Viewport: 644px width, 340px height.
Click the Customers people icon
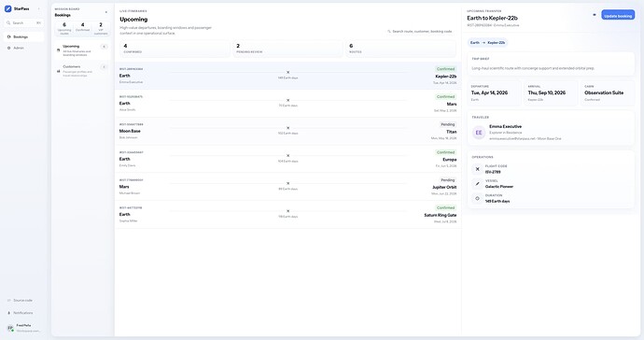(x=58, y=71)
